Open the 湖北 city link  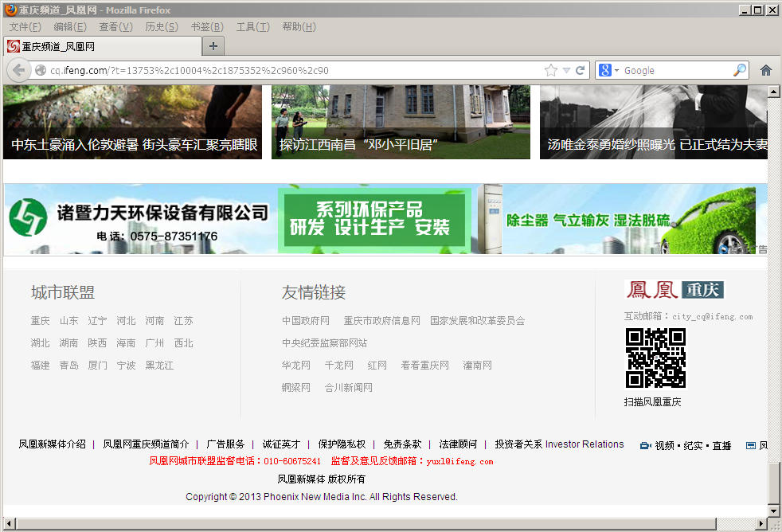[x=41, y=343]
